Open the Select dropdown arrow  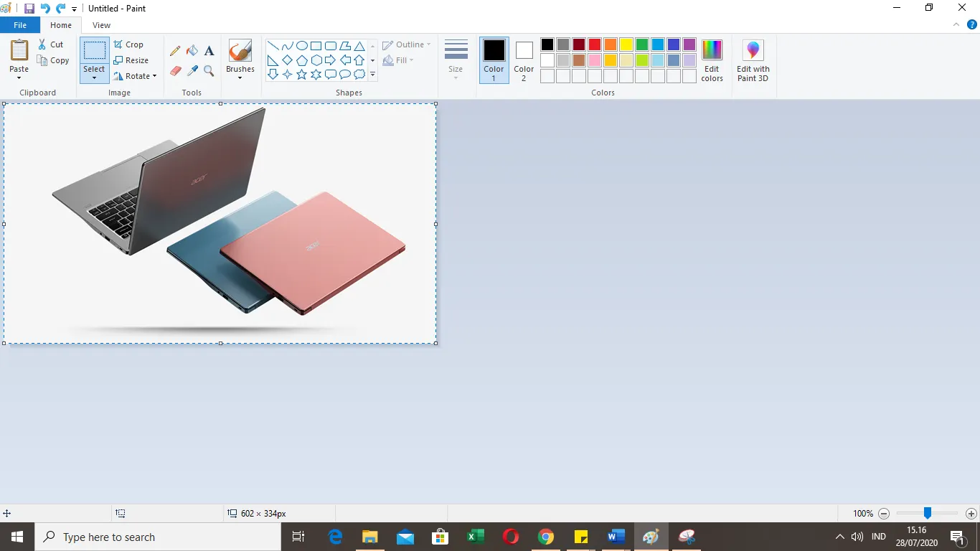click(94, 77)
